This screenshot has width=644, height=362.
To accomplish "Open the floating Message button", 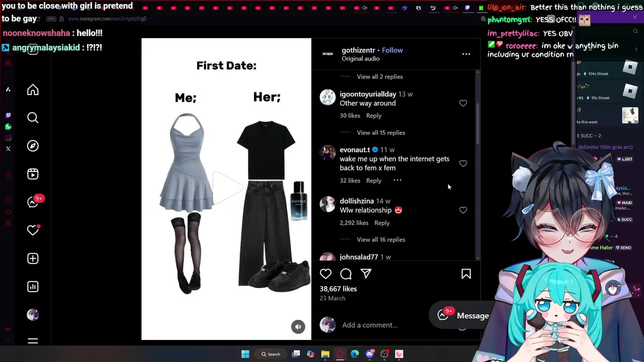I will coord(463,316).
